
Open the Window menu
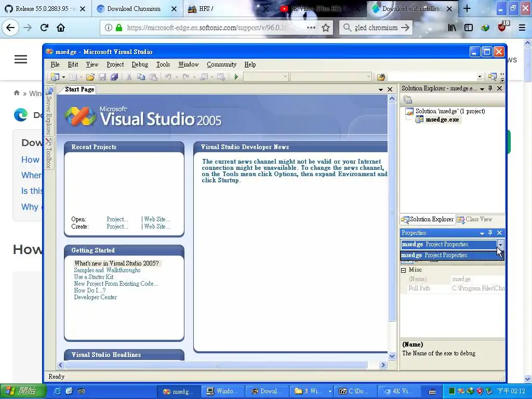click(188, 64)
